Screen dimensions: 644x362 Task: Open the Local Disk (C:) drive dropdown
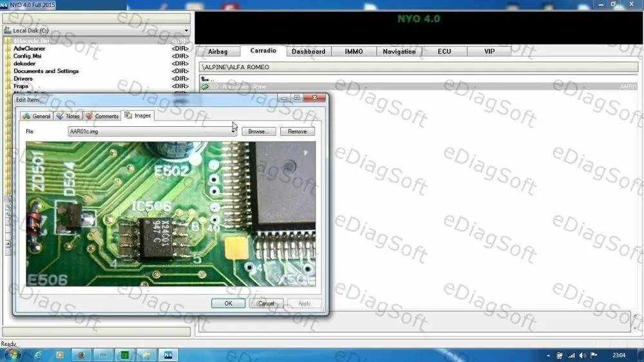[x=186, y=30]
